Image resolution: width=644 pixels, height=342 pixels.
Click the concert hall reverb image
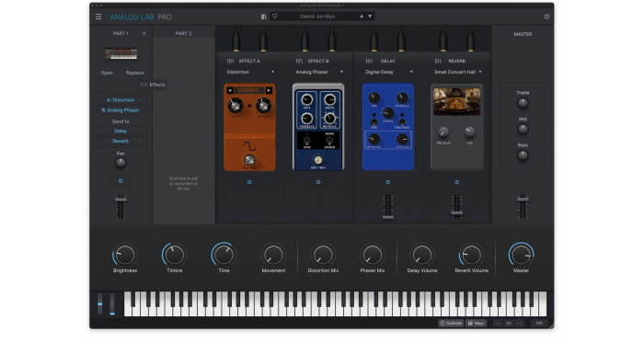(x=456, y=101)
